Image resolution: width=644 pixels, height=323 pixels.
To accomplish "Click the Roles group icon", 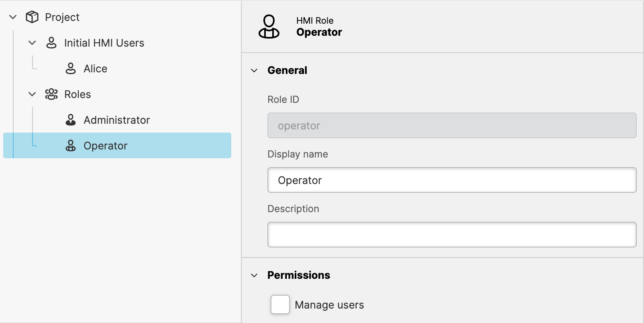I will tap(51, 94).
